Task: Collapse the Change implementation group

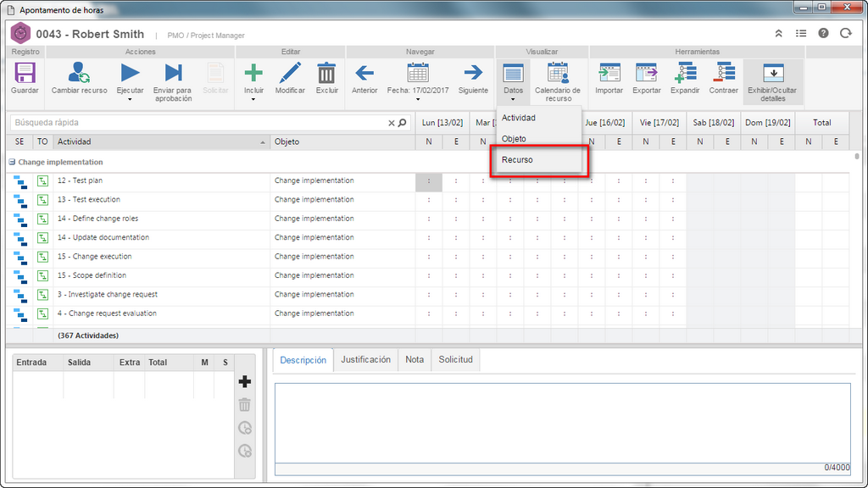Action: (12, 162)
